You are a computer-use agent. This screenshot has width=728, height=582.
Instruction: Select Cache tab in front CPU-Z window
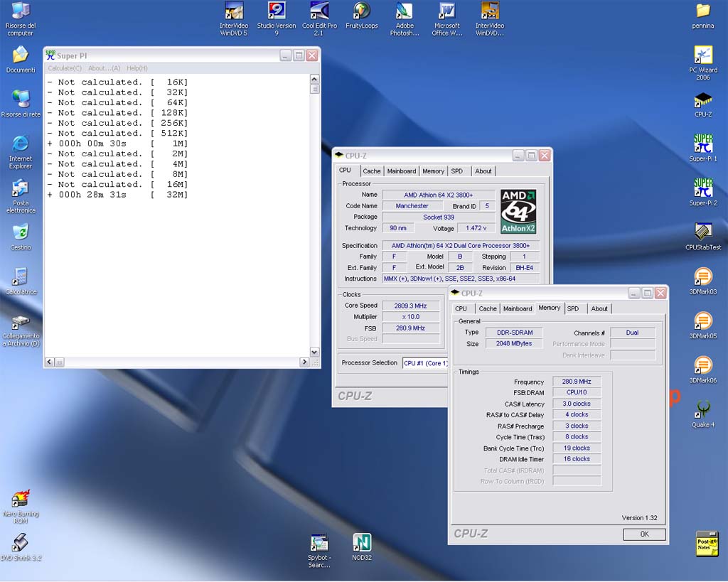pyautogui.click(x=488, y=308)
